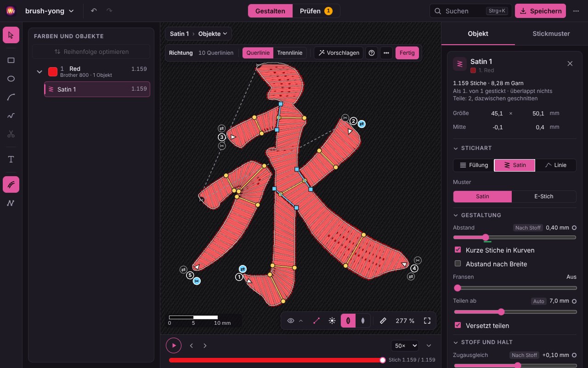The image size is (588, 368).
Task: Choose the ellipse shape tool
Action: pyautogui.click(x=11, y=79)
